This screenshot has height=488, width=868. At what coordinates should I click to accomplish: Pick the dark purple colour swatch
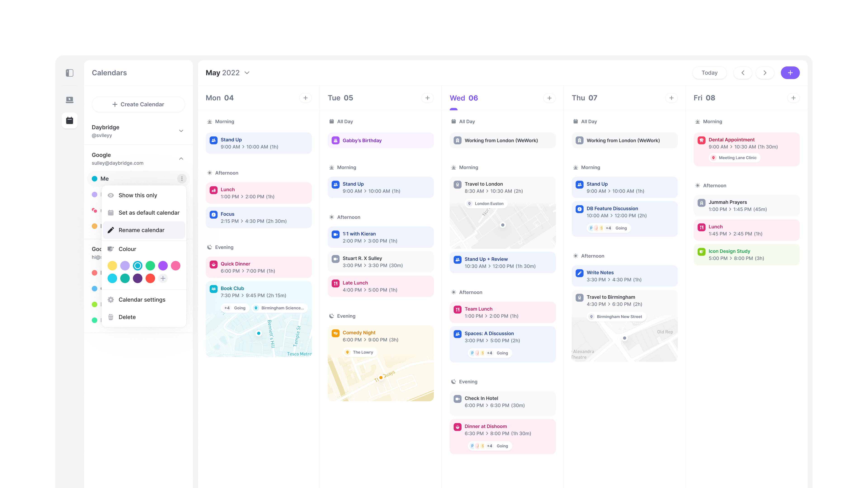[x=137, y=279]
